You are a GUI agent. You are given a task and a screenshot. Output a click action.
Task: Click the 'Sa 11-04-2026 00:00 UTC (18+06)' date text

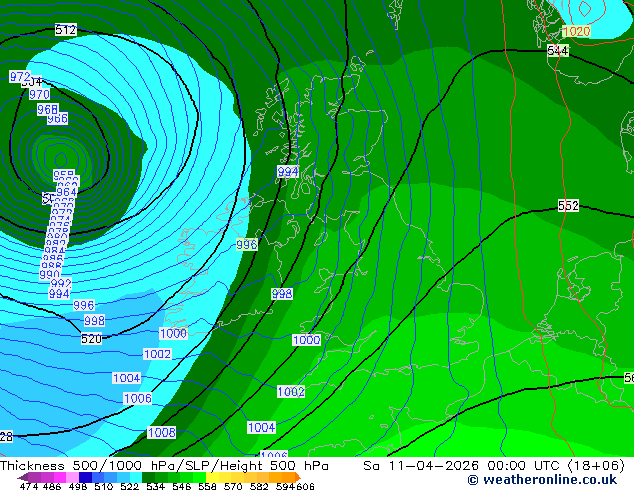[x=494, y=466]
